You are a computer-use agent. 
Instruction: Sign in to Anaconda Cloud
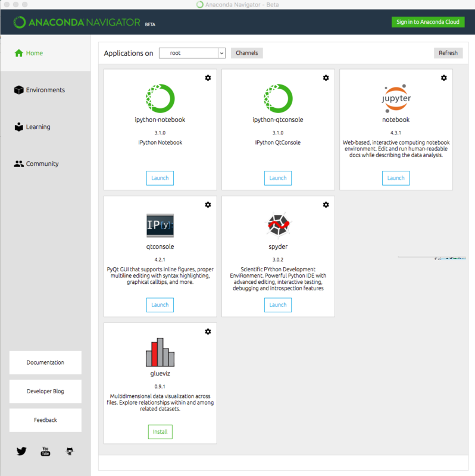click(428, 22)
